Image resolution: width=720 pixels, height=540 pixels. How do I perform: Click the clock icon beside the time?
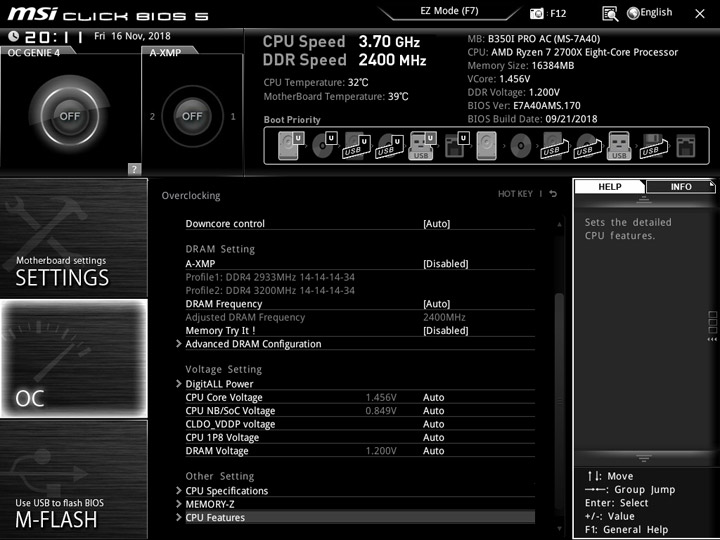pos(13,36)
